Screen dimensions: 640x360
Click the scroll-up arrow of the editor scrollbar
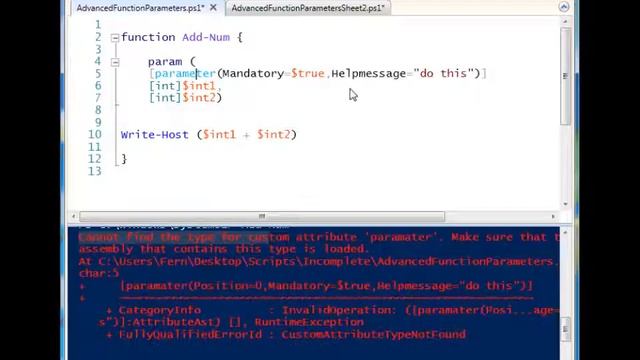click(x=565, y=22)
